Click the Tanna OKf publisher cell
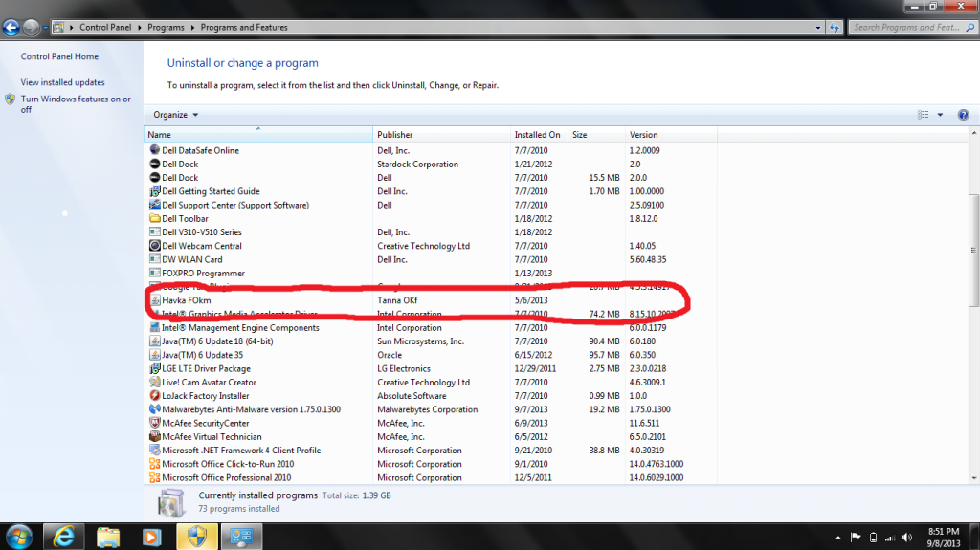Image resolution: width=980 pixels, height=550 pixels. click(x=397, y=300)
